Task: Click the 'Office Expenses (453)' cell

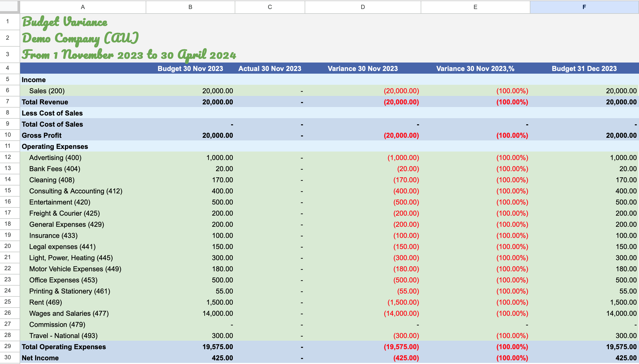Action: tap(83, 280)
